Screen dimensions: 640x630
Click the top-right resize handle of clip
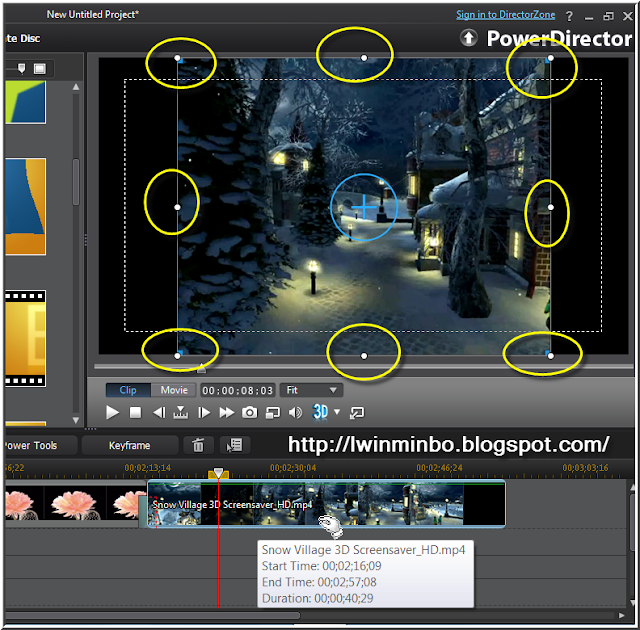click(551, 58)
